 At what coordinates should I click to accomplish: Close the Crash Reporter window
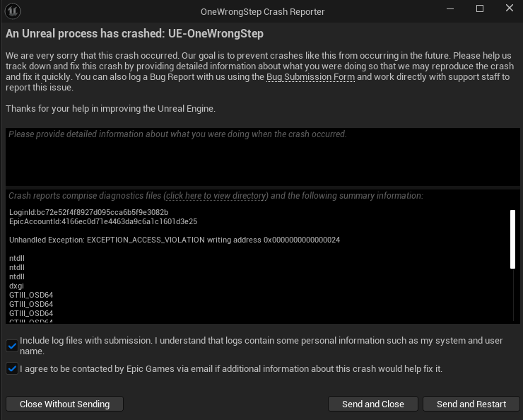coord(510,8)
